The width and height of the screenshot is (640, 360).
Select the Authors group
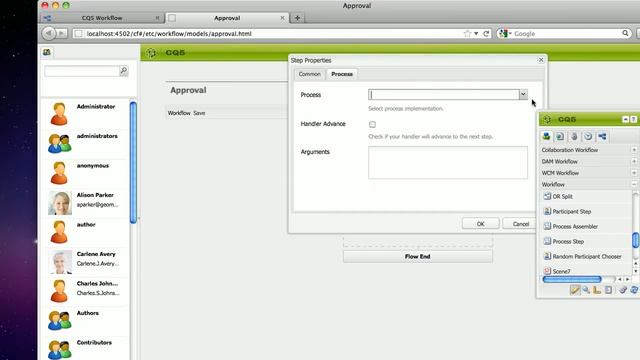(85, 320)
